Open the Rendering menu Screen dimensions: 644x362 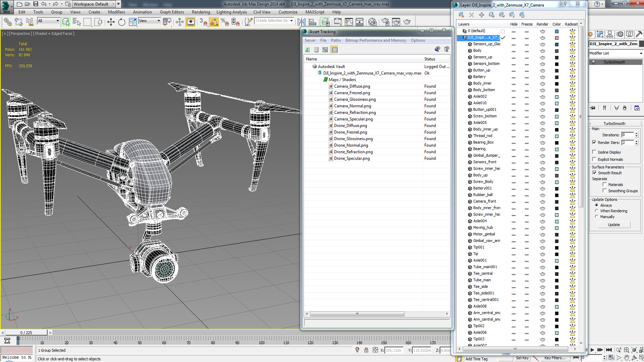pyautogui.click(x=201, y=12)
